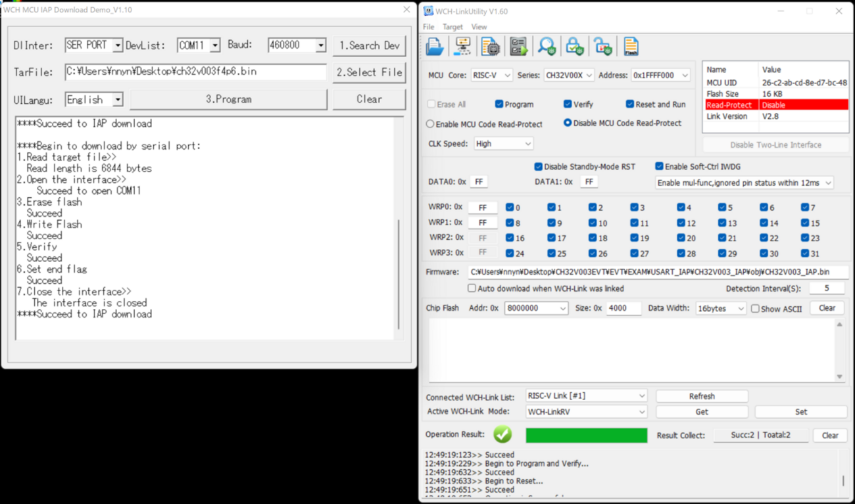Image resolution: width=855 pixels, height=504 pixels.
Task: Click the read chip document toolbar icon
Action: [x=490, y=46]
